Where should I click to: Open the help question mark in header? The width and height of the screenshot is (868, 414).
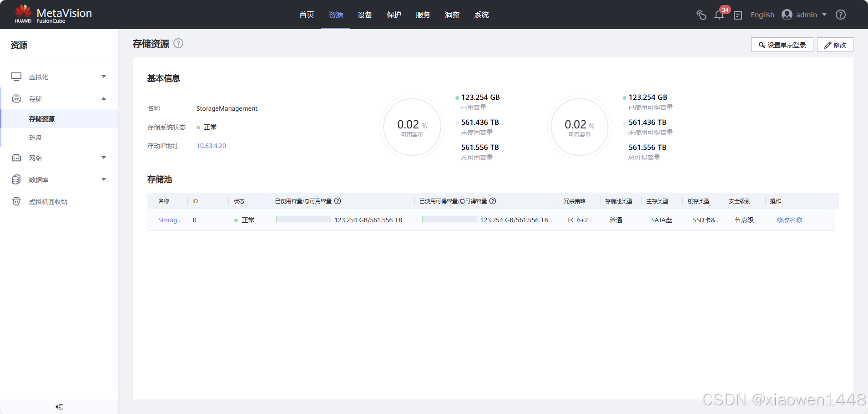click(841, 15)
